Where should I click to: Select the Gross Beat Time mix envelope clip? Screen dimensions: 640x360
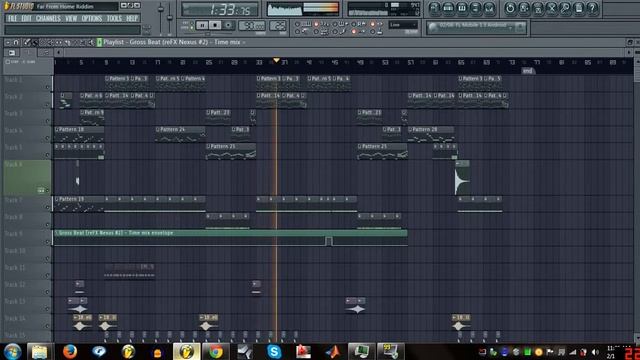pyautogui.click(x=231, y=238)
